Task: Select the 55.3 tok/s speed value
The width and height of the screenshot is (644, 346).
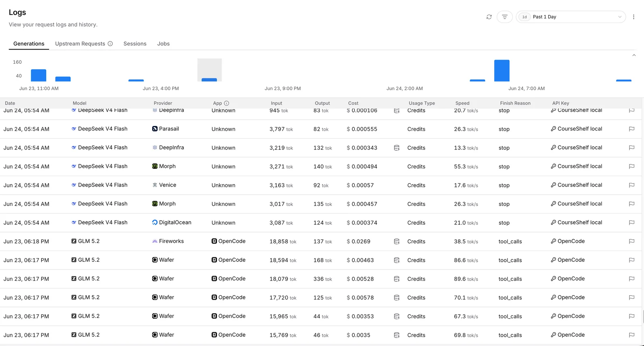Action: pos(466,166)
